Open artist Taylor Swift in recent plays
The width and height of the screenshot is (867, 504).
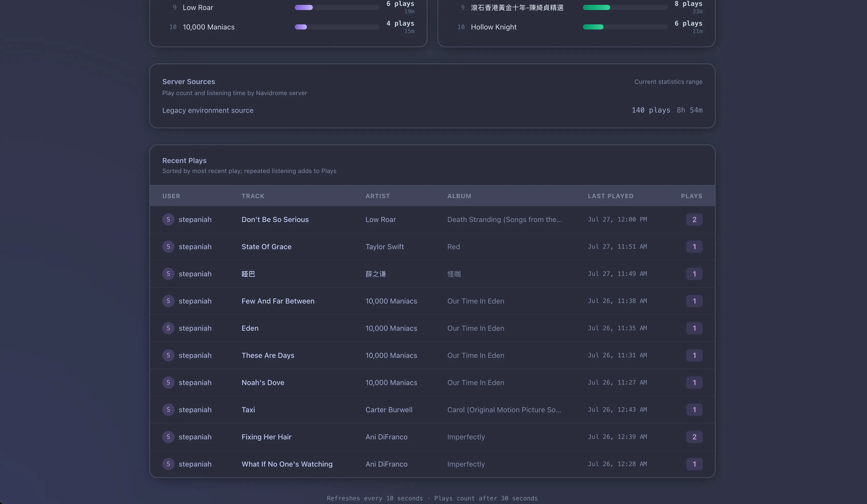click(x=384, y=247)
